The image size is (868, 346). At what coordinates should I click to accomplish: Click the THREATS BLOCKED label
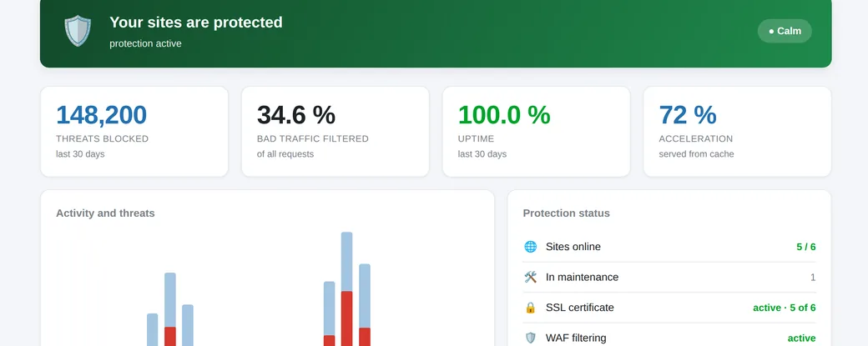(x=103, y=138)
